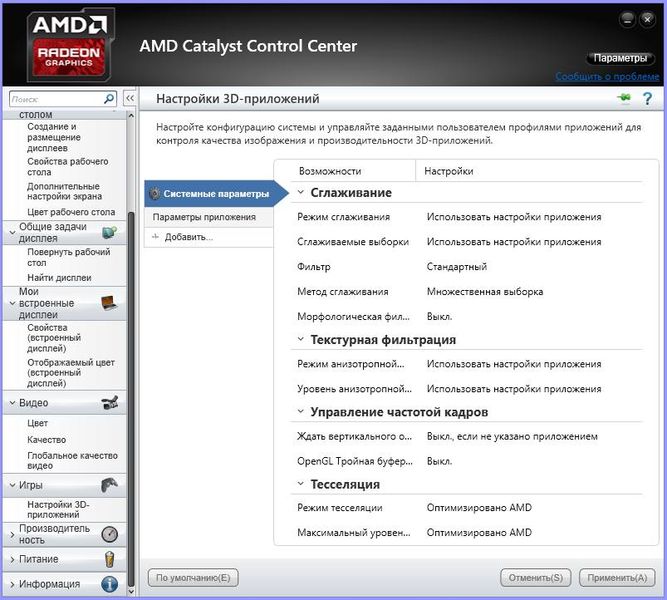Click the plus icon beside Добавить
Screen dimensions: 667x600
click(155, 237)
